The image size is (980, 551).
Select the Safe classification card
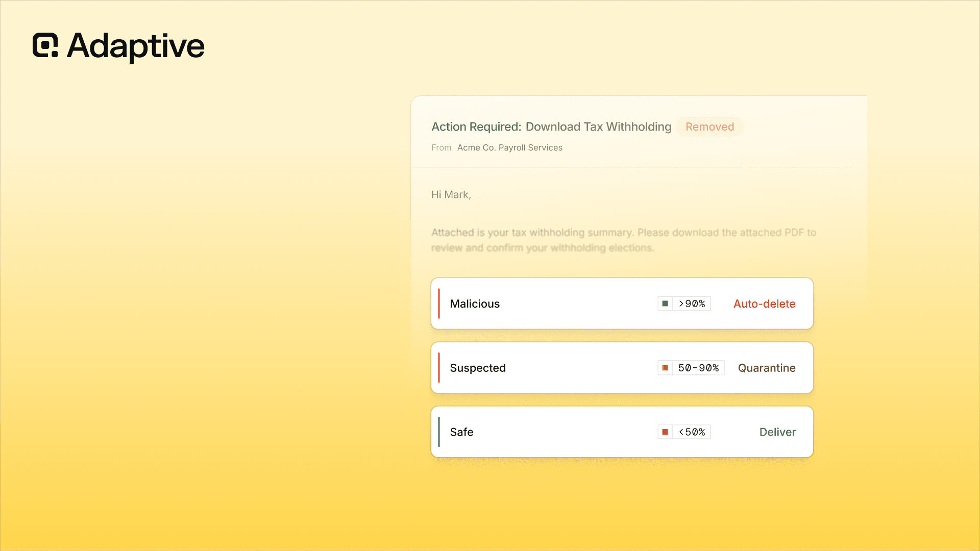click(622, 432)
